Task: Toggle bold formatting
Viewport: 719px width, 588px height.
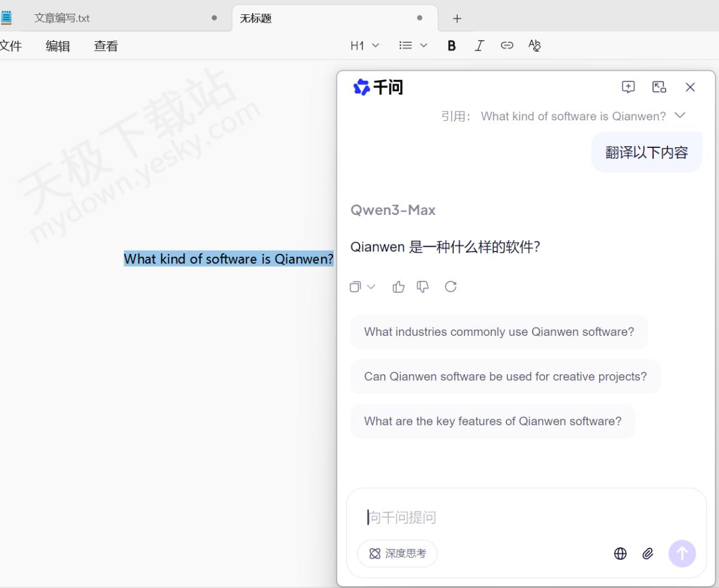Action: point(452,46)
